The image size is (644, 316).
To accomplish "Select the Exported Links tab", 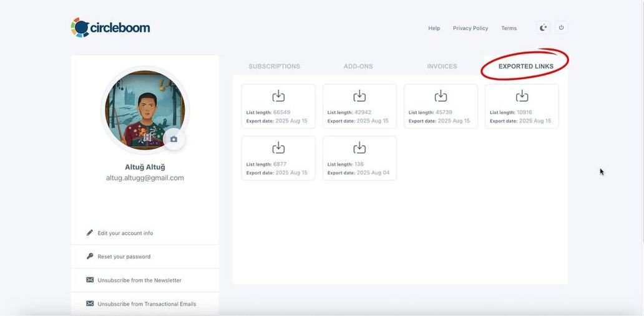I will [x=525, y=67].
